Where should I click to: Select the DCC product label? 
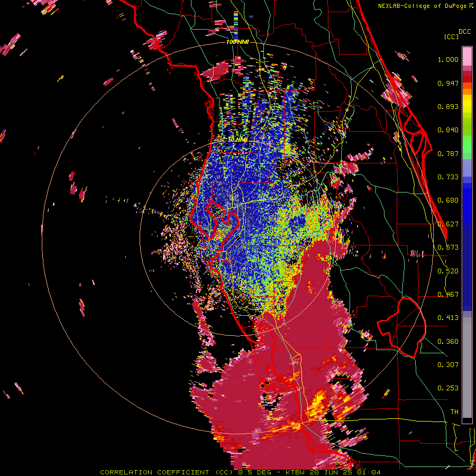464,32
